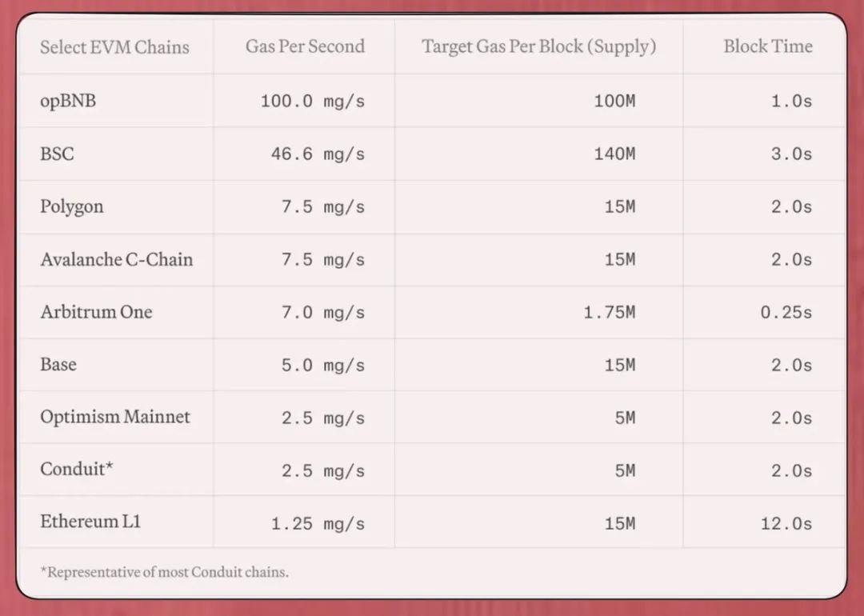Click the 0.25s block time value
The image size is (864, 616).
(x=786, y=313)
